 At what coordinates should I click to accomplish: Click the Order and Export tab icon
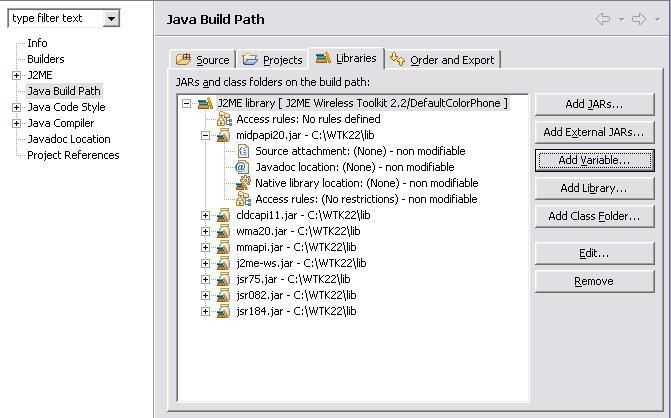398,59
